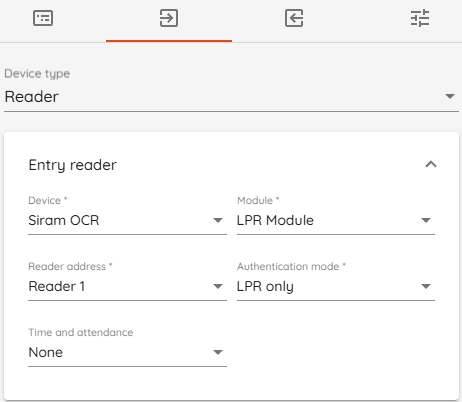Image resolution: width=462 pixels, height=402 pixels.
Task: Open the Module dropdown showing LPR Module
Action: (x=336, y=220)
